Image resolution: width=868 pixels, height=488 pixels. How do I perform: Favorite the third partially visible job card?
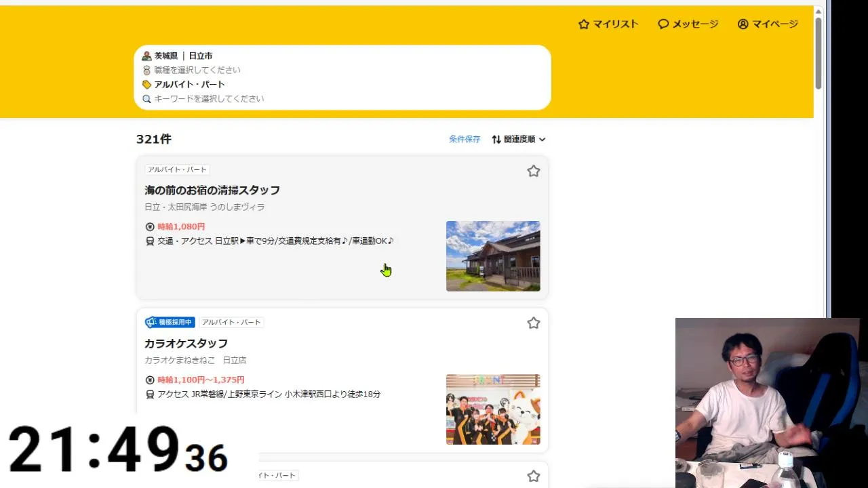coord(534,476)
